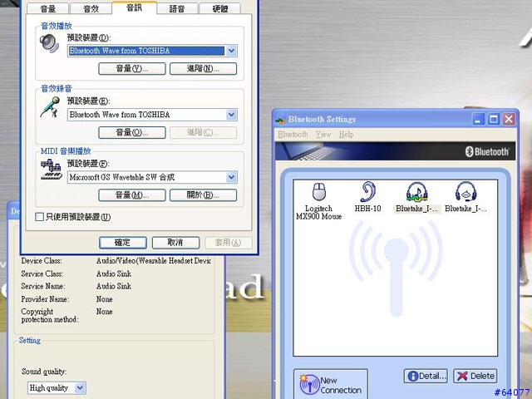Minimize the Bluetooth Settings window
This screenshot has width=532, height=399.
tap(479, 120)
